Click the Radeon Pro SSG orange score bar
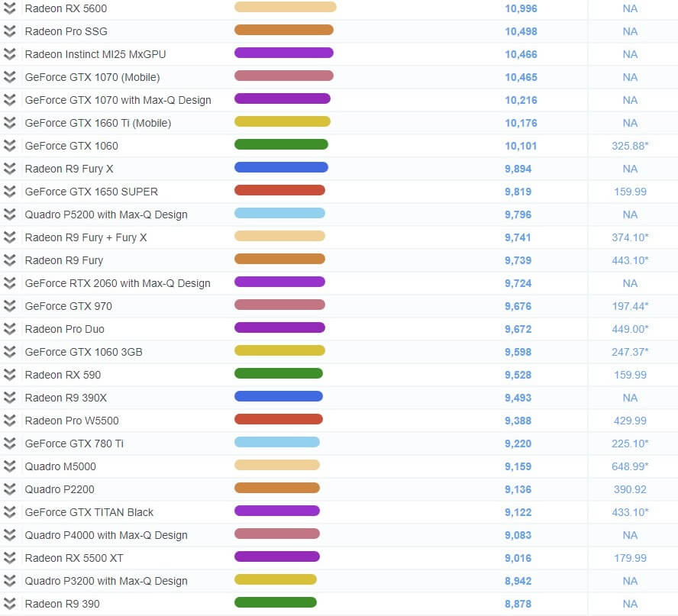Screen dimensions: 678x616 284,30
